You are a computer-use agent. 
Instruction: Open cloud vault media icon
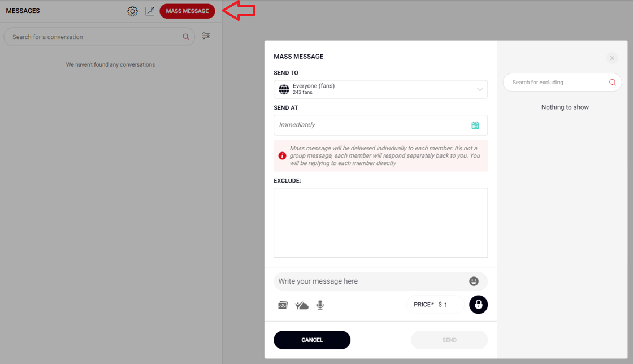click(x=302, y=305)
